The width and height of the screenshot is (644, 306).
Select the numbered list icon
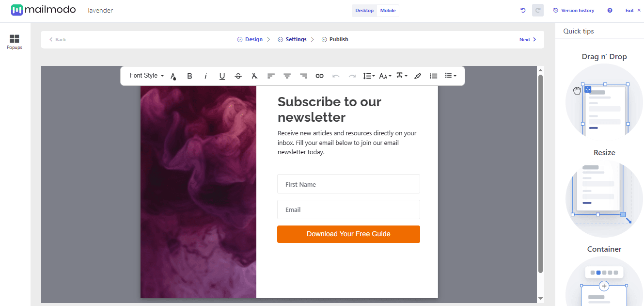click(433, 76)
